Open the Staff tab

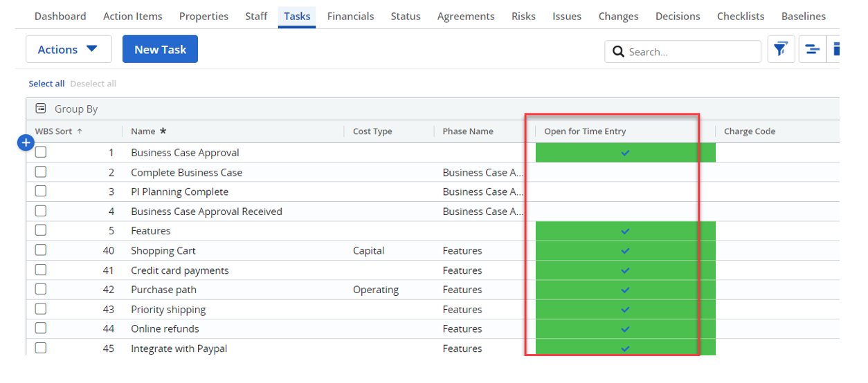(x=256, y=16)
